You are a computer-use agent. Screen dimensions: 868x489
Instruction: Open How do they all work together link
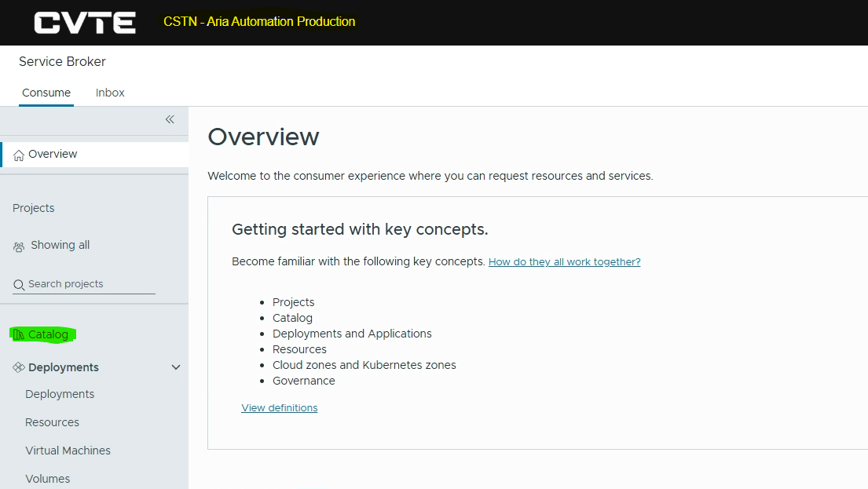coord(564,261)
